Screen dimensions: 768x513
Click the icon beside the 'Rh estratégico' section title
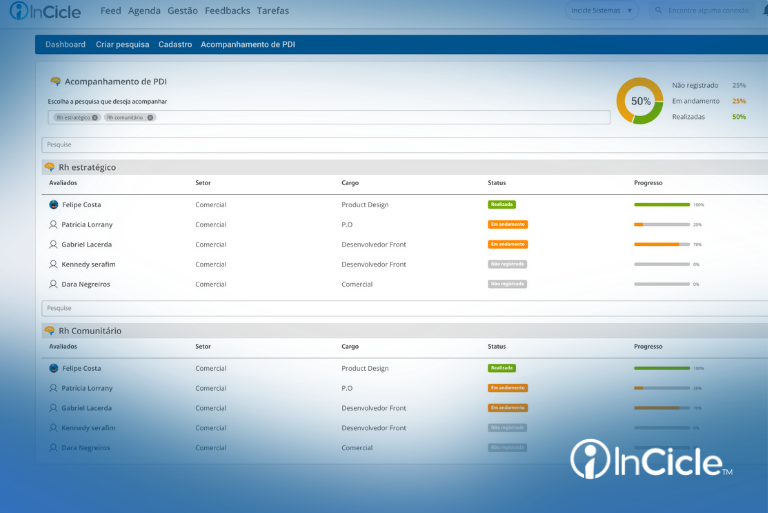click(x=49, y=167)
